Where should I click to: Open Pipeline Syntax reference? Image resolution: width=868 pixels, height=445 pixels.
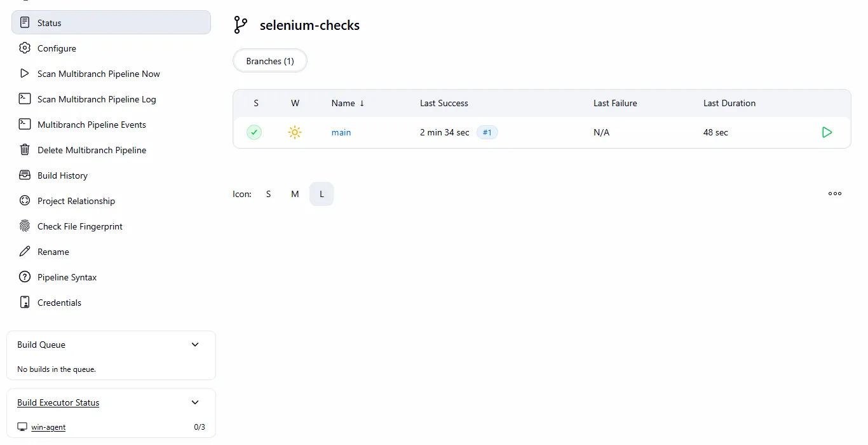pos(111,277)
